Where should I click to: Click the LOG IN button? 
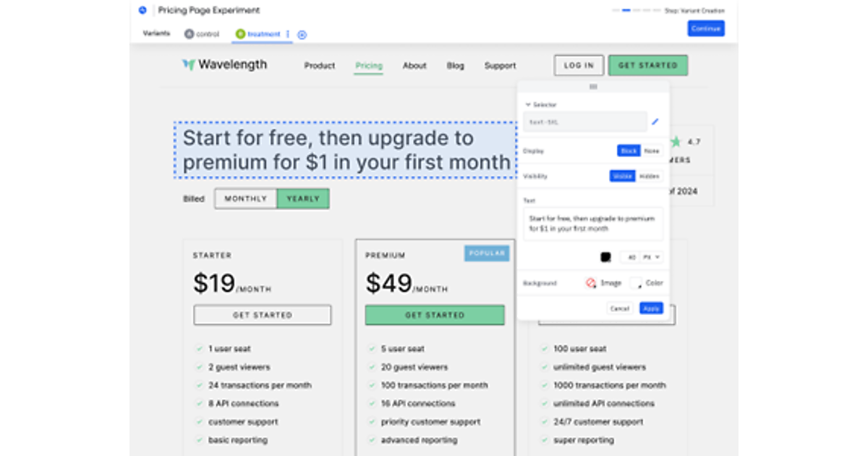pyautogui.click(x=579, y=65)
